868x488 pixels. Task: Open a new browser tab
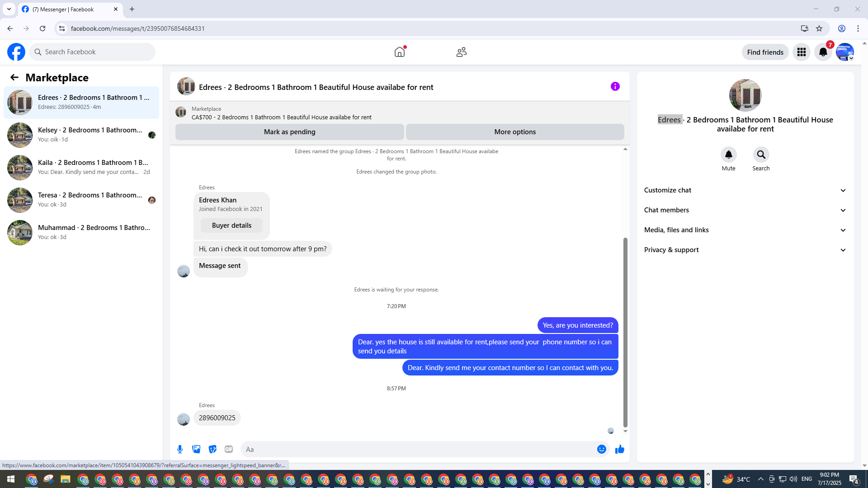click(132, 9)
